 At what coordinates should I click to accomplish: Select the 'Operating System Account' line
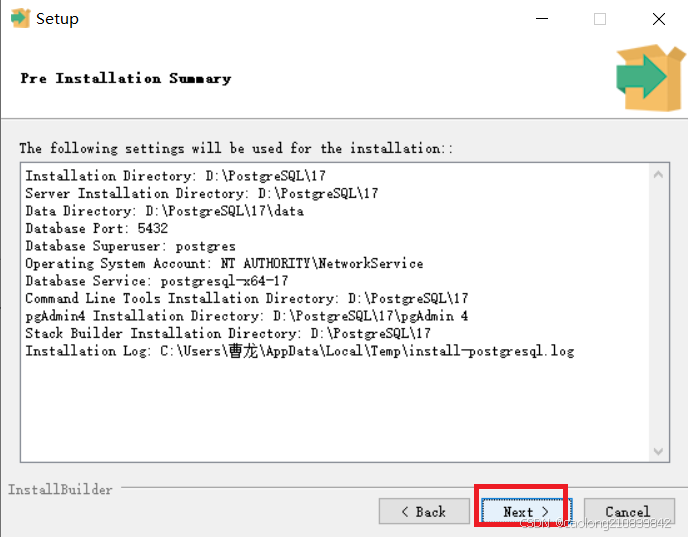[224, 264]
